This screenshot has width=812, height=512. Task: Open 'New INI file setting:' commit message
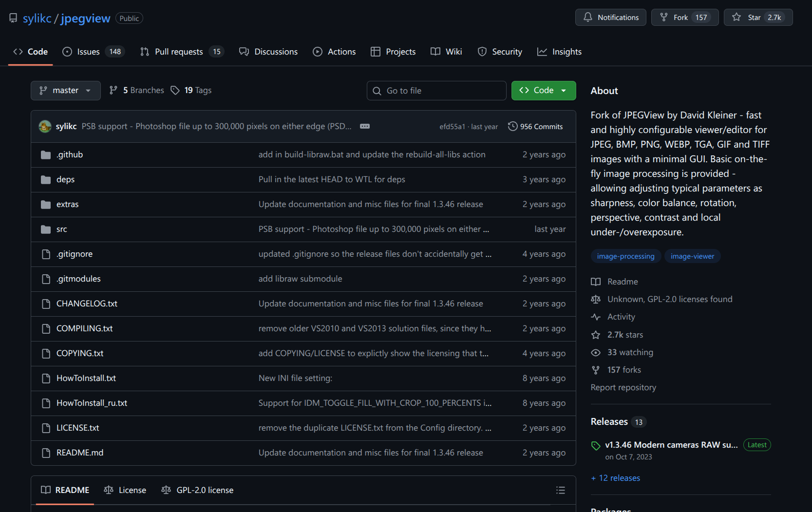click(296, 379)
